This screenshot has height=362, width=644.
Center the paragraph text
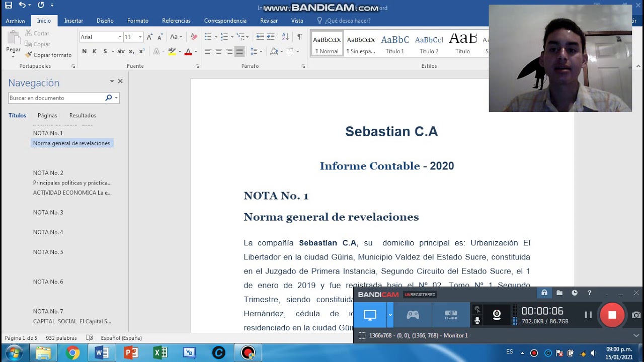point(219,51)
